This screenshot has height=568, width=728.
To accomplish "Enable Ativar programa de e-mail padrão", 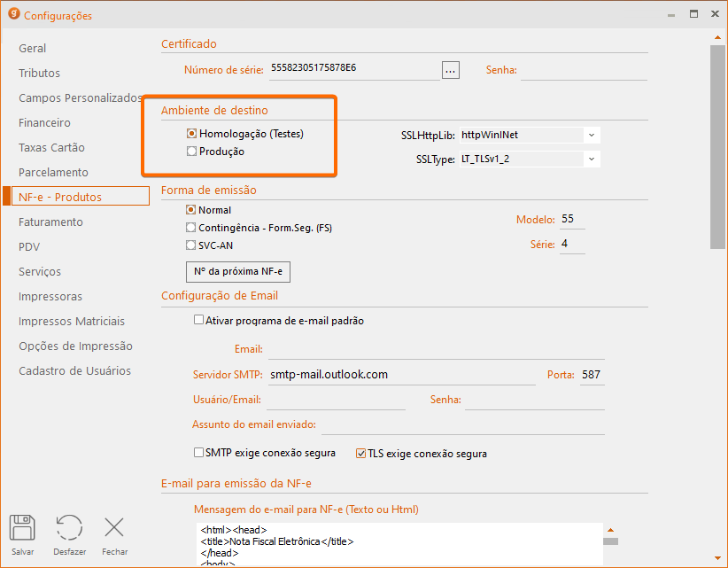I will tap(198, 321).
